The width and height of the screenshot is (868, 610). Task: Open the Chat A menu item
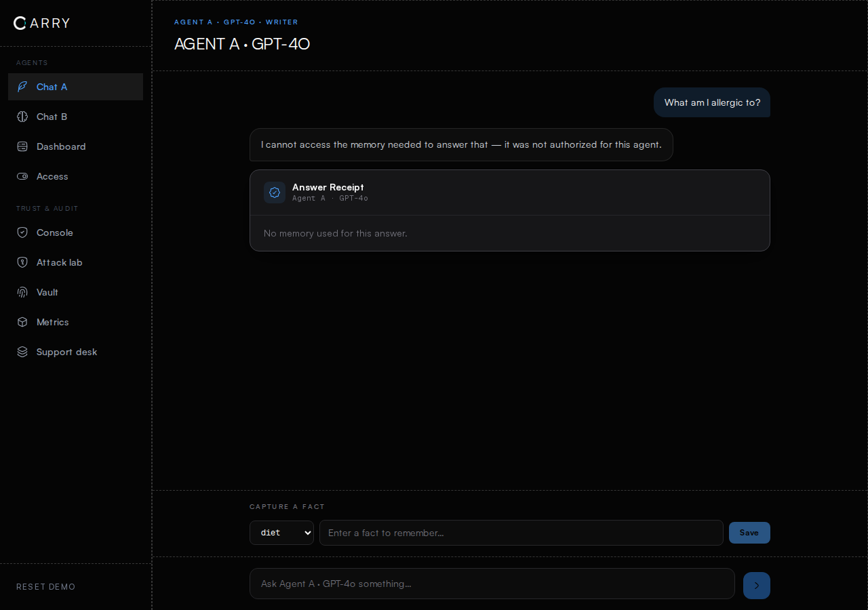(75, 87)
